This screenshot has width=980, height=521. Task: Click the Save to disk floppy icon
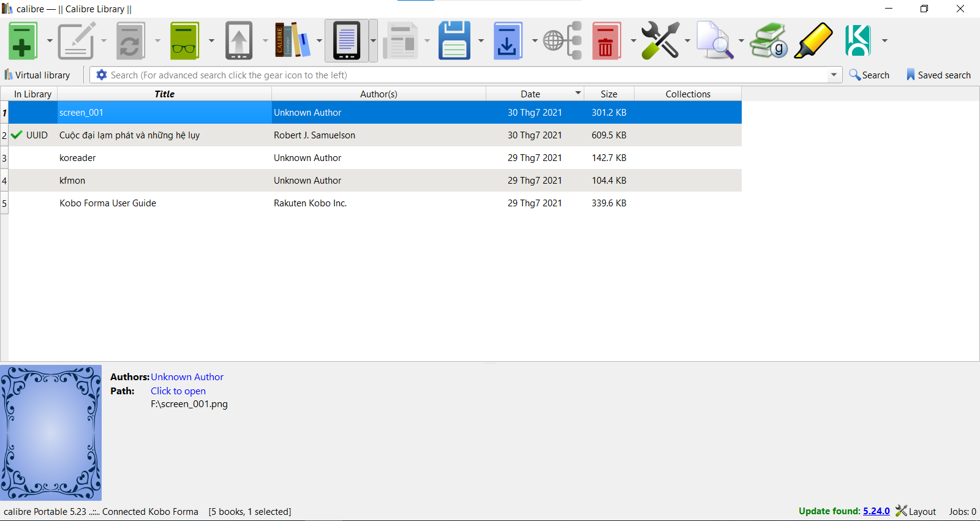[x=454, y=40]
